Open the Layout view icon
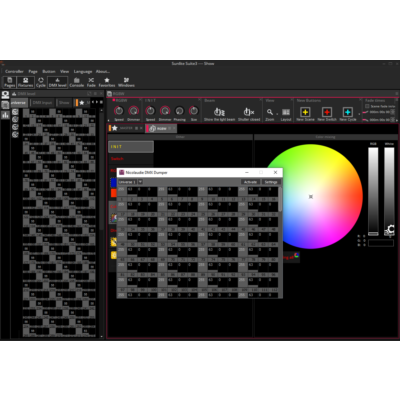Viewport: 400px width, 400px height. point(286,112)
